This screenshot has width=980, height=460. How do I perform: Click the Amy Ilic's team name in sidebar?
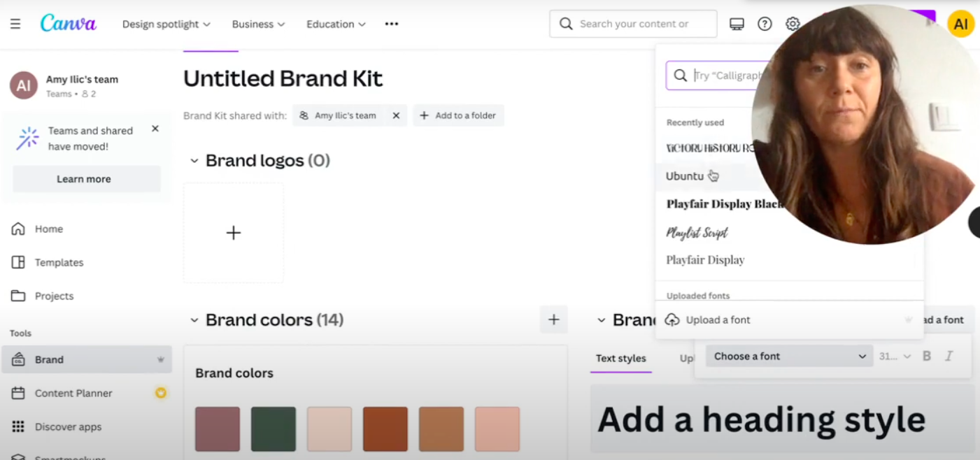click(x=82, y=79)
